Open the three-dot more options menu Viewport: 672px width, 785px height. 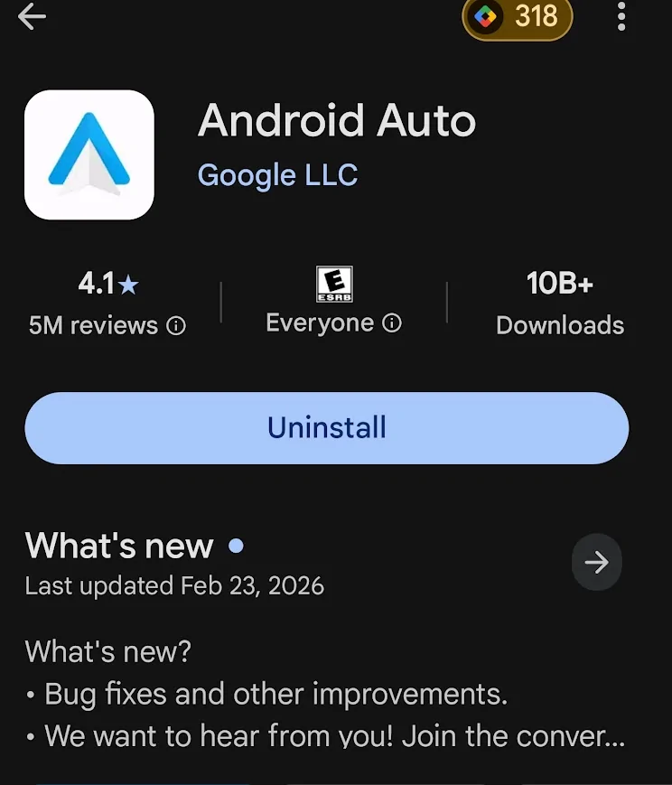pos(621,16)
